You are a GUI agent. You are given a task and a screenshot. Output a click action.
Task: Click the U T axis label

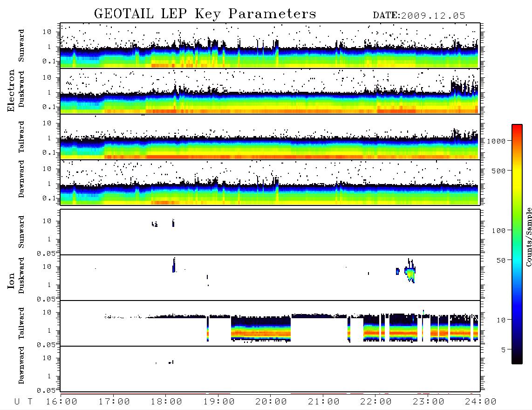pos(23,402)
